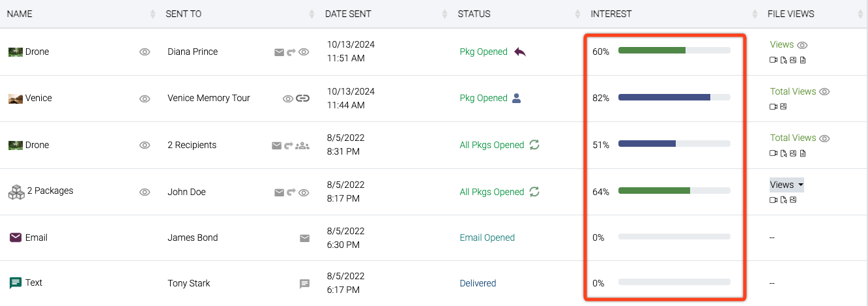
Task: Click text message icon beside Tony Stark
Action: pyautogui.click(x=304, y=284)
